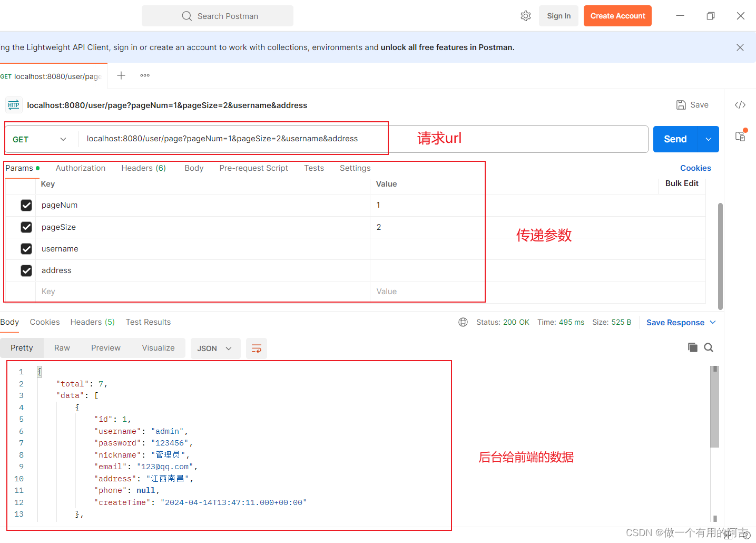Screen dimensions: 756x543
Task: Dismiss the Lightweight API Client banner
Action: [740, 47]
